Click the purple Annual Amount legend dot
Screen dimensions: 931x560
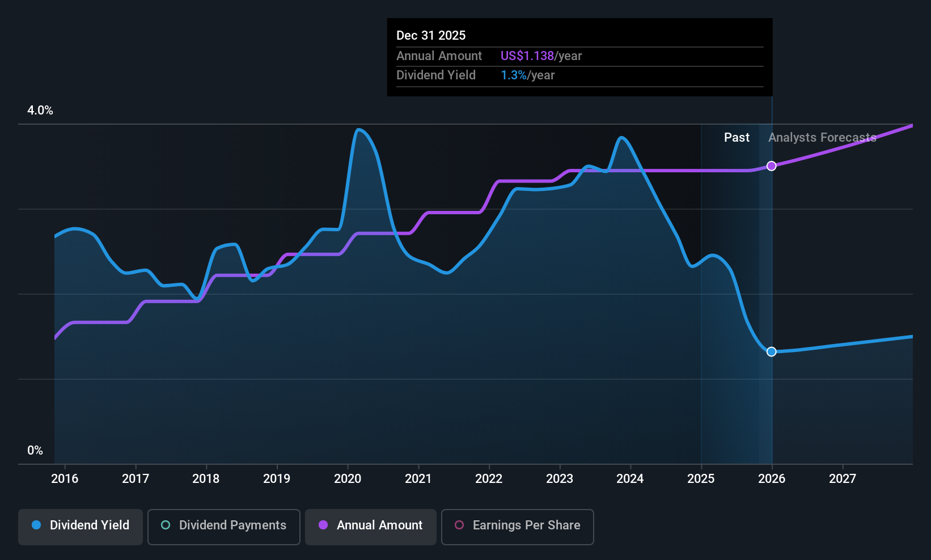pos(323,525)
